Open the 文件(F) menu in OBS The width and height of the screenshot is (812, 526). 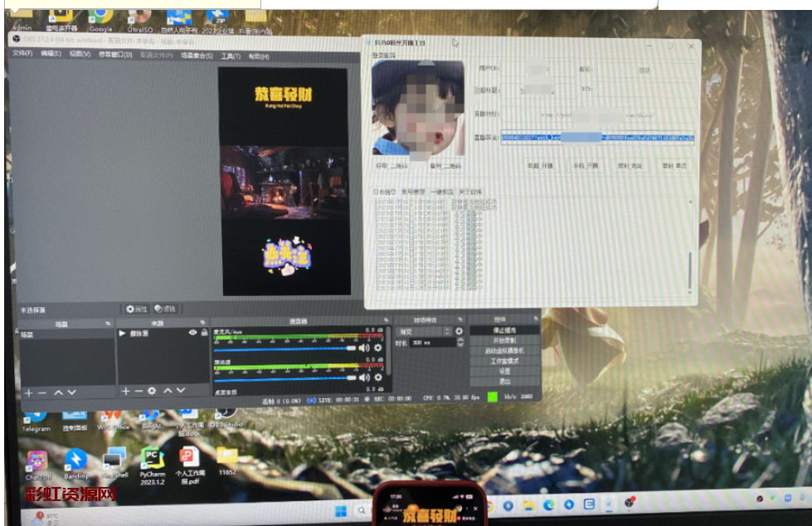click(22, 54)
